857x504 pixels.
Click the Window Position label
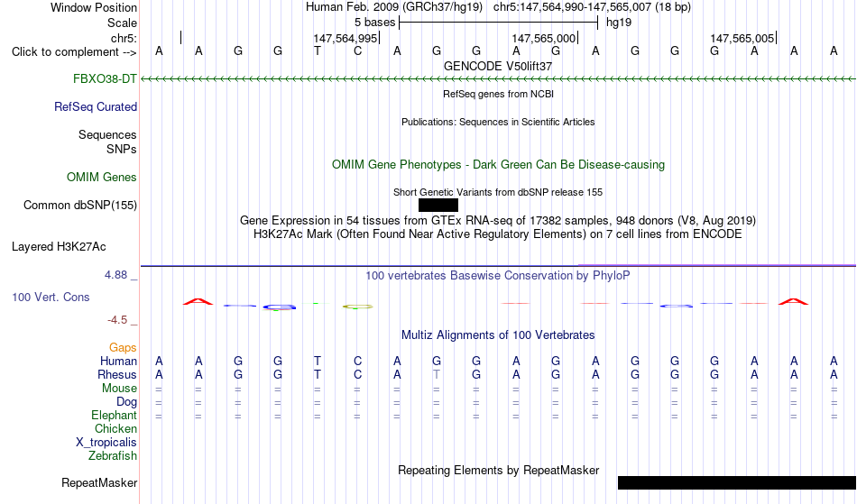click(x=94, y=7)
